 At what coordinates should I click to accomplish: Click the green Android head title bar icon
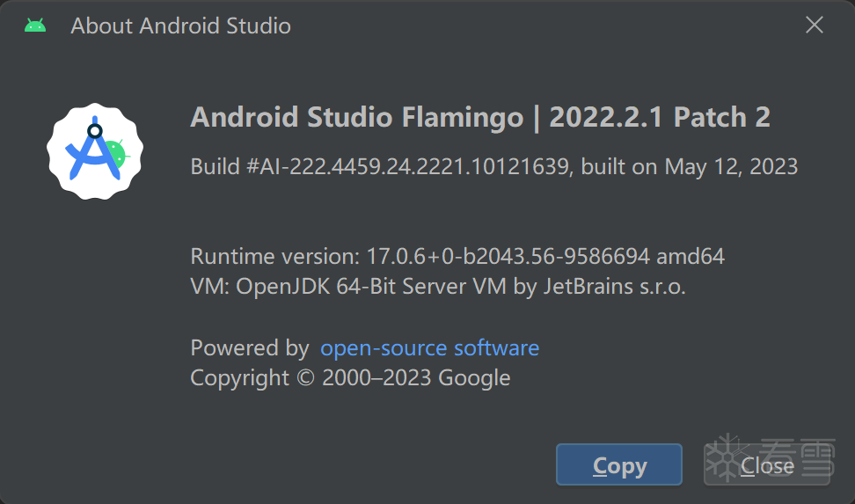click(35, 26)
